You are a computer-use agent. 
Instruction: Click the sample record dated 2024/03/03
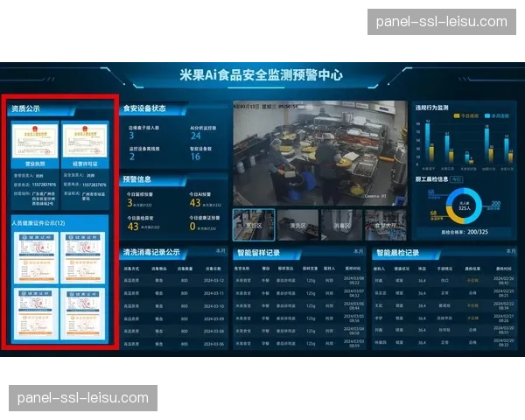pyautogui.click(x=299, y=343)
